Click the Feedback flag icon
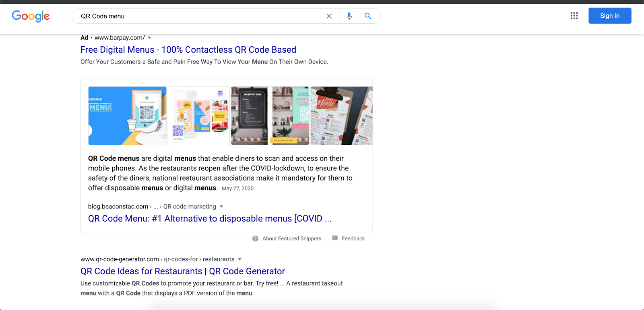 click(335, 238)
